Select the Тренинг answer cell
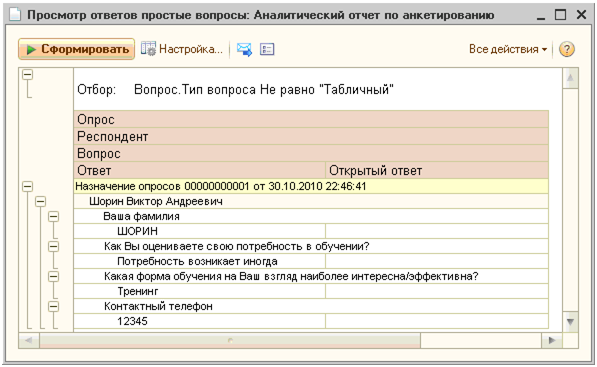This screenshot has width=597, height=367. click(200, 291)
